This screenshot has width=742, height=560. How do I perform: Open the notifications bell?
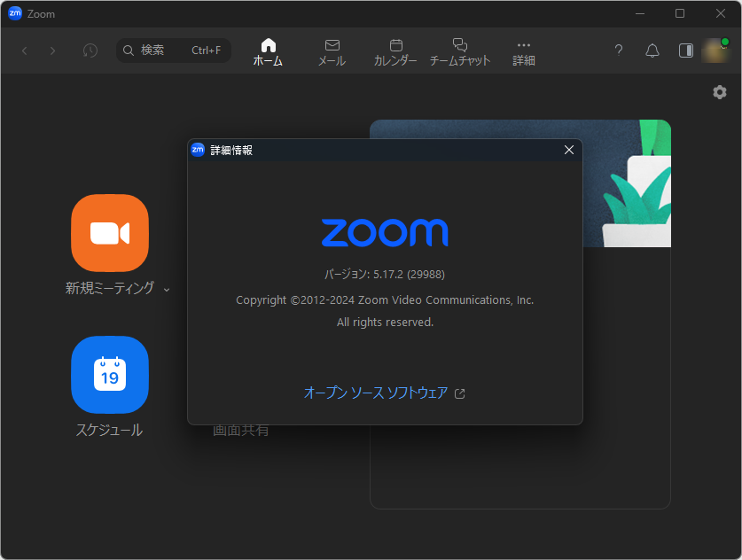652,51
